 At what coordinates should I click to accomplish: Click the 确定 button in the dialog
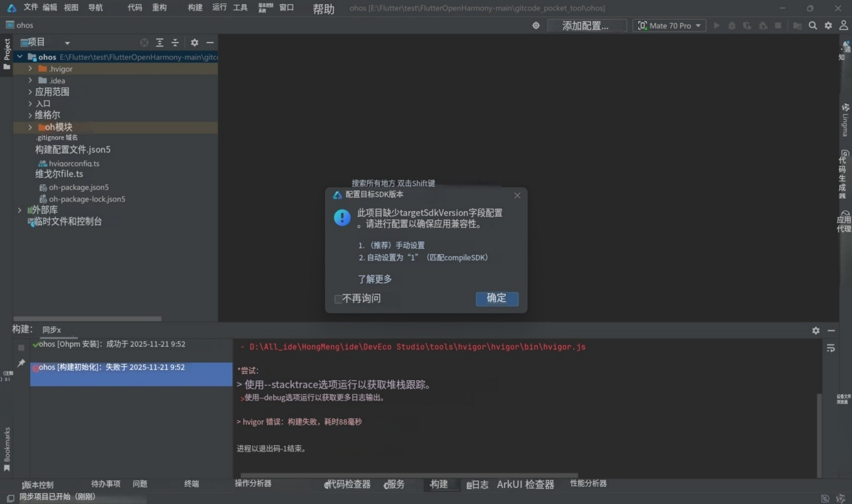(x=497, y=298)
